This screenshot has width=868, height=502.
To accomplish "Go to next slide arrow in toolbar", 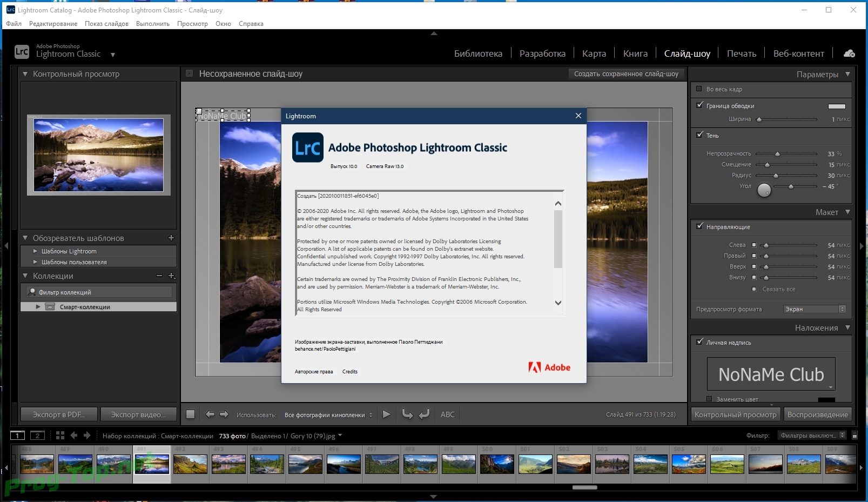I will (224, 414).
